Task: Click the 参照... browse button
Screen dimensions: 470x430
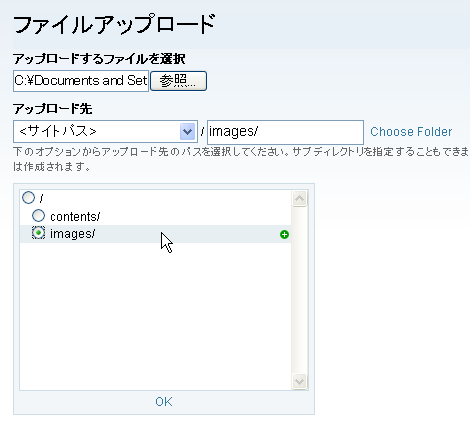Action: coord(178,81)
